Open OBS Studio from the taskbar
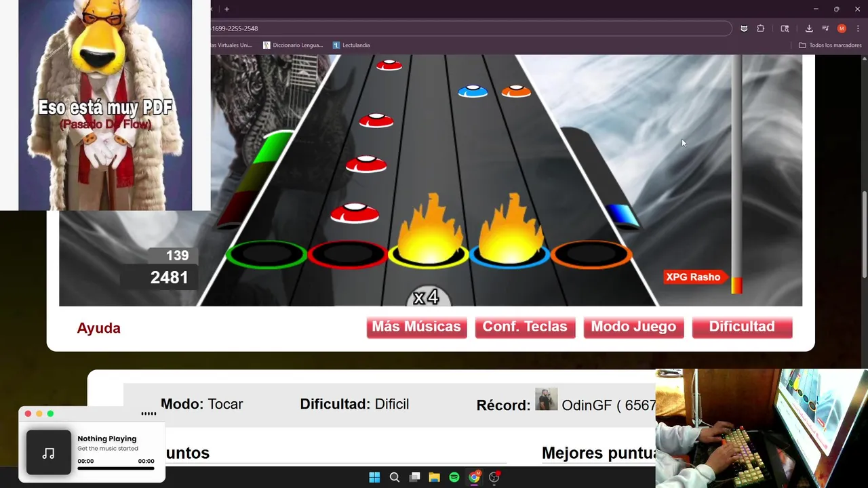The width and height of the screenshot is (868, 488). 494,477
